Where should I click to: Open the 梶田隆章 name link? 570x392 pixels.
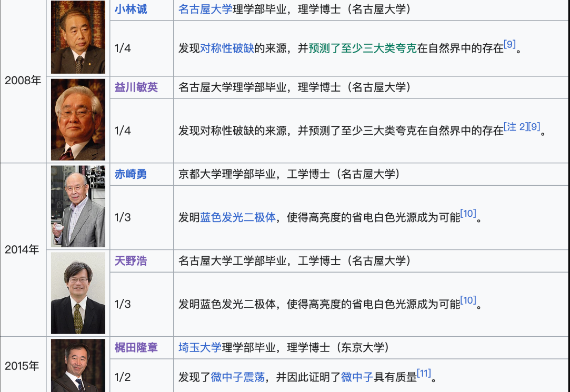[x=136, y=348]
